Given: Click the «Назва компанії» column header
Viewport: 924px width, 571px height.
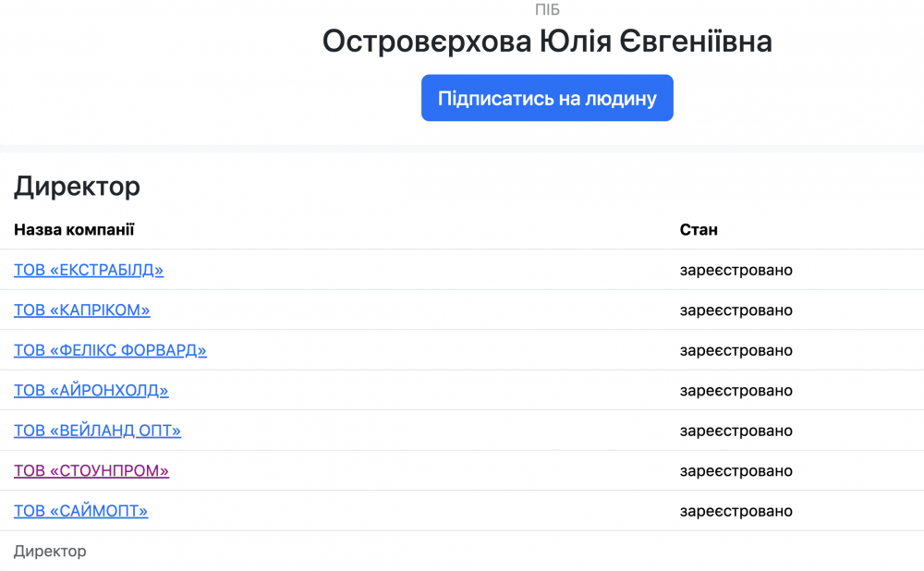Looking at the screenshot, I should [74, 229].
